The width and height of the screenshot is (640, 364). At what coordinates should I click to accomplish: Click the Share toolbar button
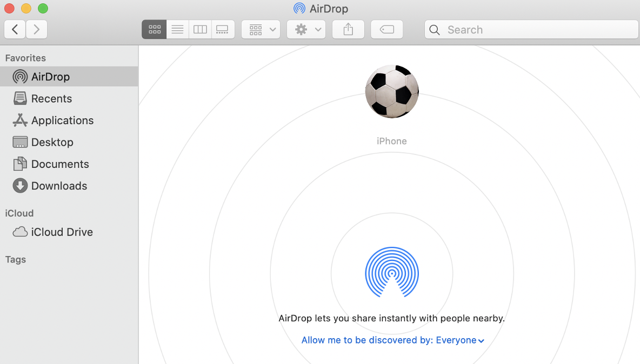pyautogui.click(x=348, y=29)
